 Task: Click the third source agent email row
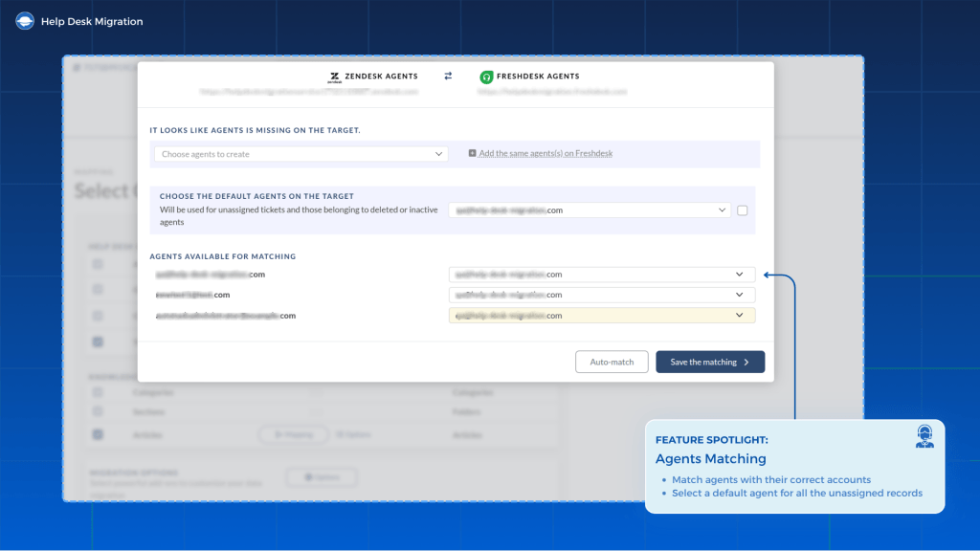(x=226, y=316)
